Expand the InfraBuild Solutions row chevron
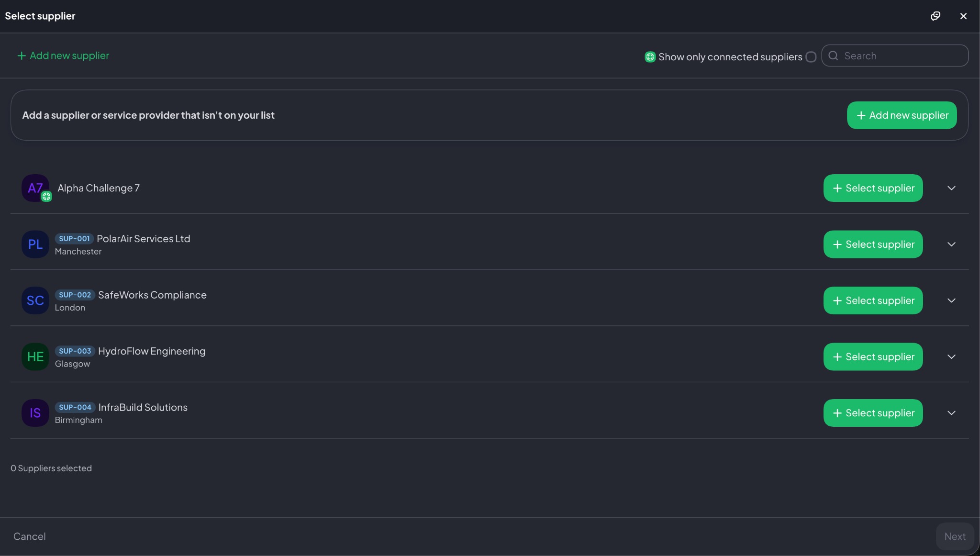The image size is (980, 556). tap(951, 413)
